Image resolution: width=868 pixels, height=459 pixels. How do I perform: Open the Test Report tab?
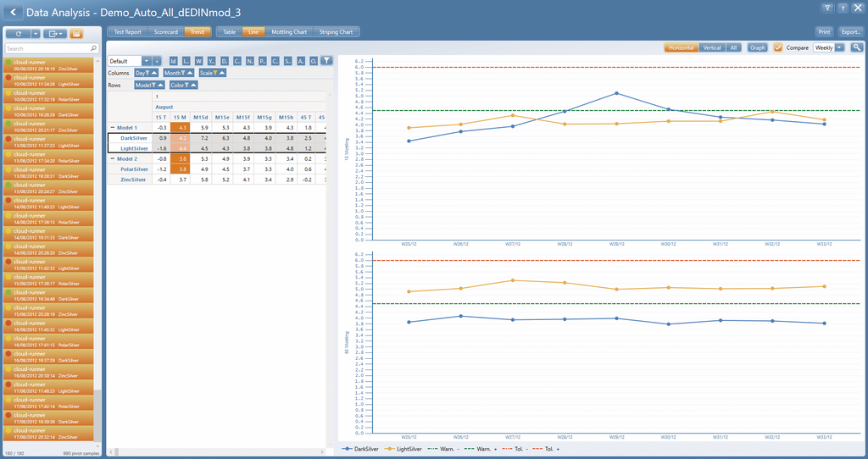[x=128, y=32]
